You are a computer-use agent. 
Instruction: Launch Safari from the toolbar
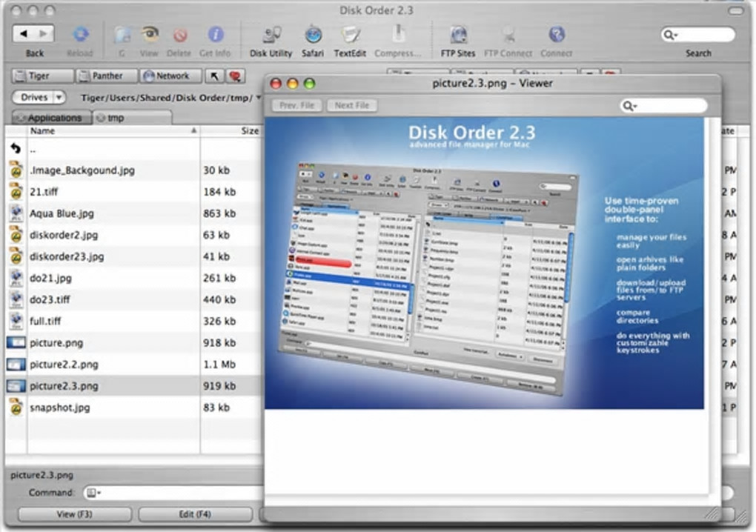coord(313,35)
